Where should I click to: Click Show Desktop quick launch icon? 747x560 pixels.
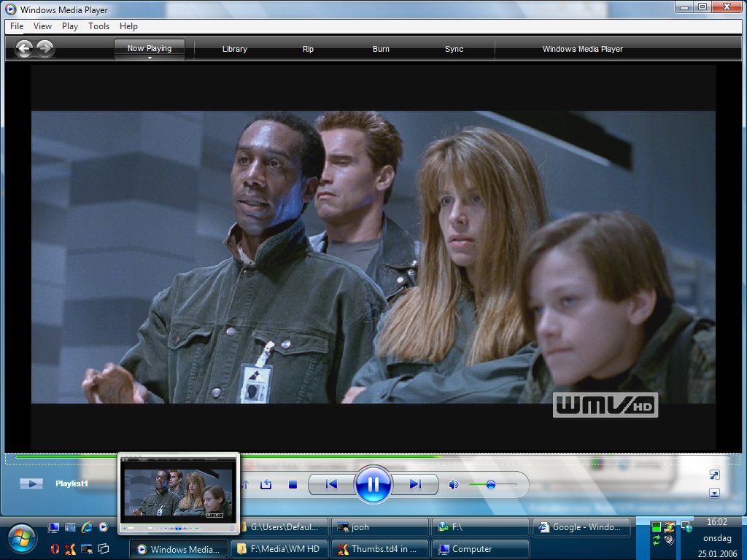(x=53, y=527)
